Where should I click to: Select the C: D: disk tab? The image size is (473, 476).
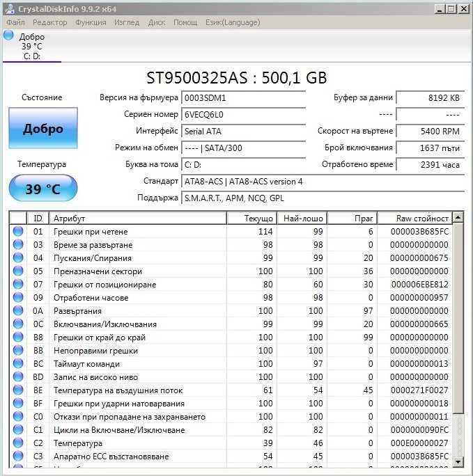pos(32,46)
